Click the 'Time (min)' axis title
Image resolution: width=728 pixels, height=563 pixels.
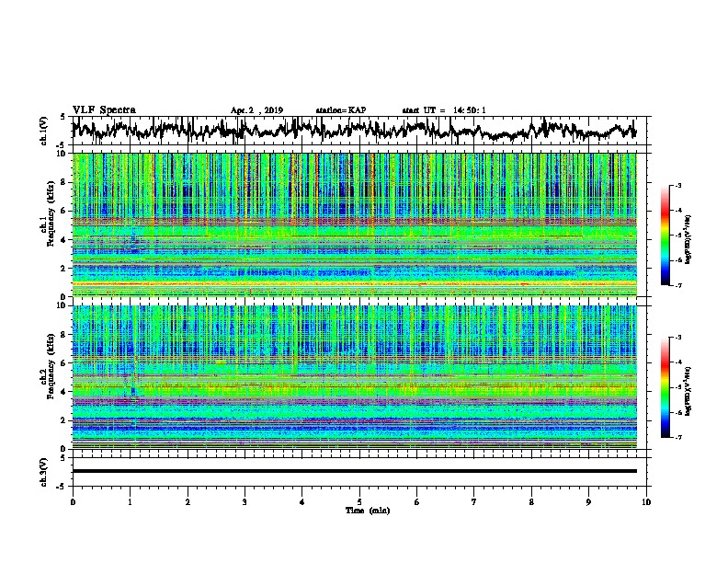(x=368, y=511)
